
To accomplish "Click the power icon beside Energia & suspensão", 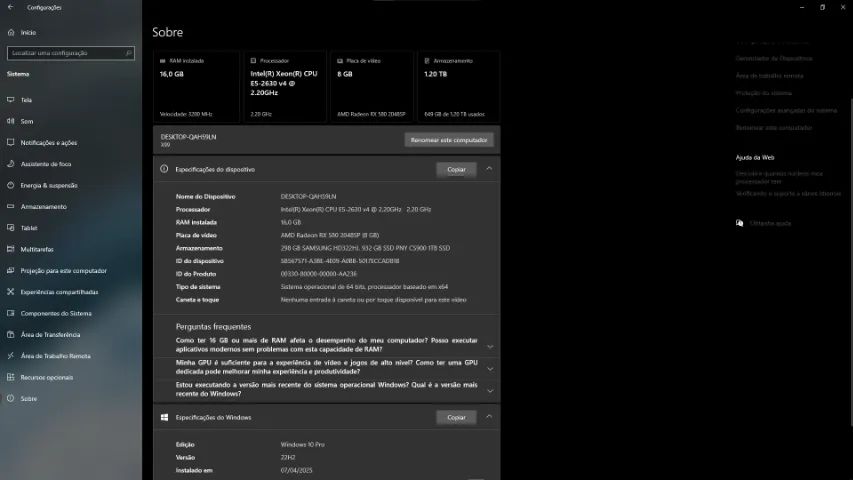I will 10,185.
